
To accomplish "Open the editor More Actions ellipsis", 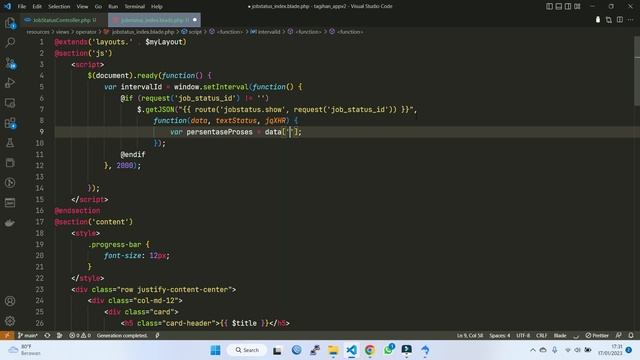I will 631,20.
